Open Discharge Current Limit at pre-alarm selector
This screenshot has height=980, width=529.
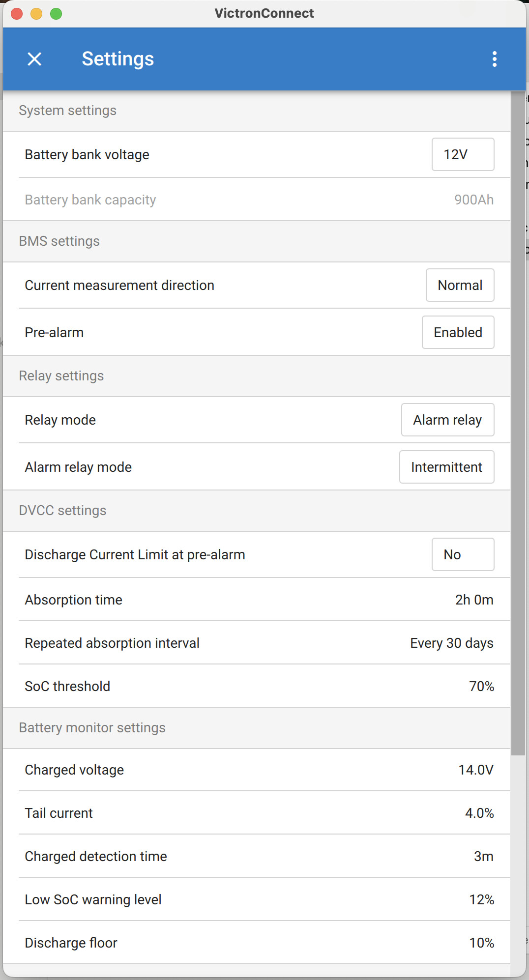[x=463, y=554]
